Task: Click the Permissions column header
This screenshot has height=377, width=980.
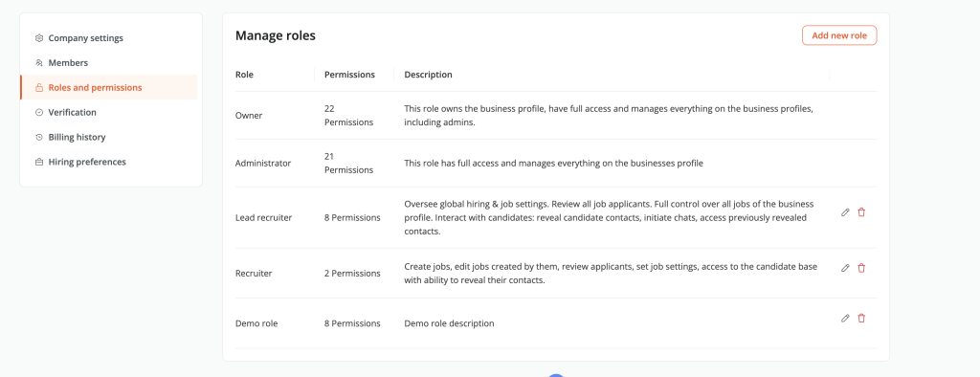Action: point(349,75)
